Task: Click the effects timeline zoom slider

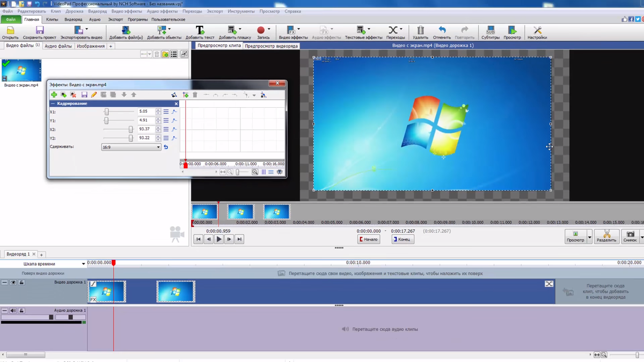Action: coord(238,172)
